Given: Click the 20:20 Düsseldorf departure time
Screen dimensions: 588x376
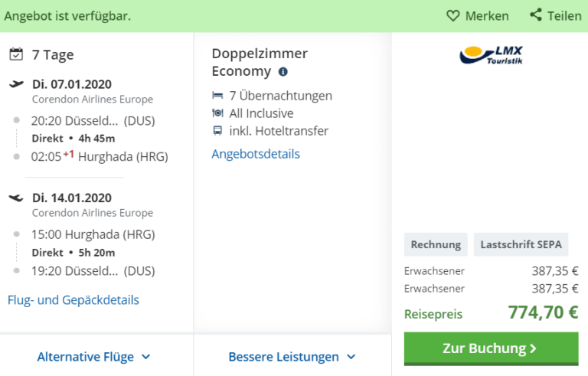Looking at the screenshot, I should 93,121.
